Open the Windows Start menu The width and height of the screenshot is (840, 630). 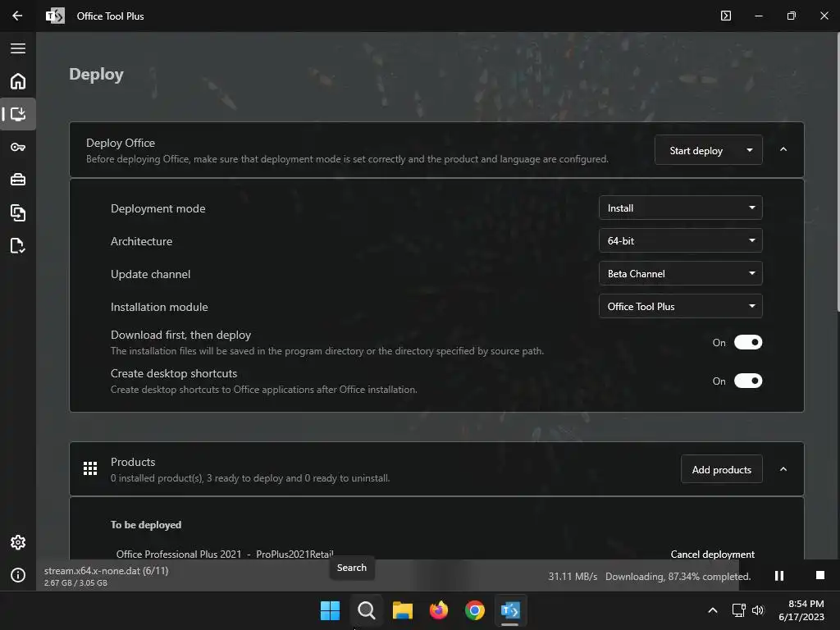tap(330, 610)
